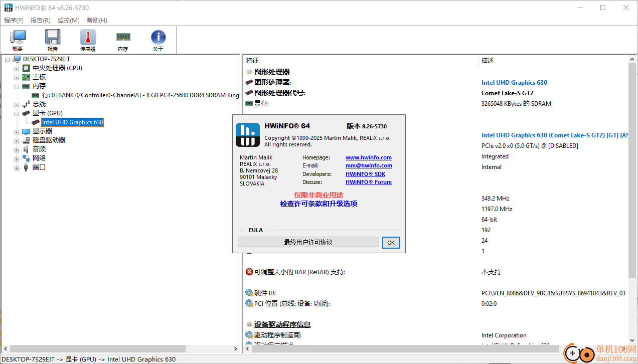Click the 音频 speaker icon in tree
Screen dimensions: 638x364
click(x=26, y=149)
